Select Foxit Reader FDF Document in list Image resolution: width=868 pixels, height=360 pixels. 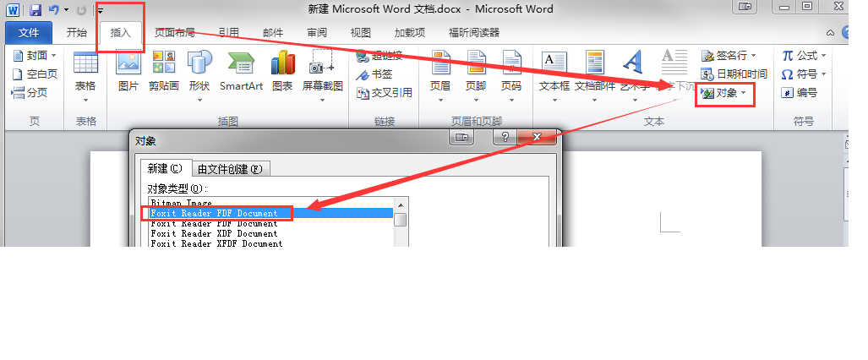pos(271,213)
